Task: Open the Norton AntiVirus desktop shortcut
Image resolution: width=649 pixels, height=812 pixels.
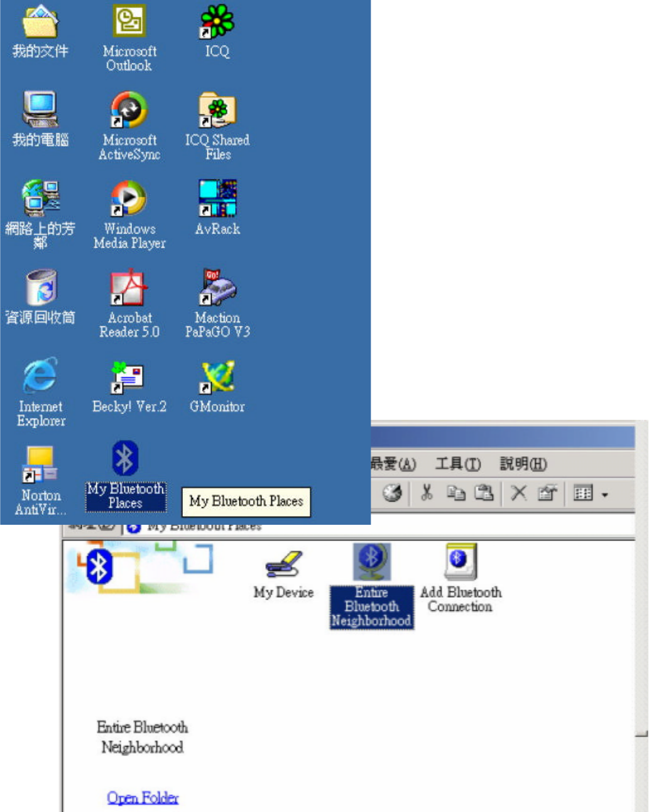Action: (41, 481)
